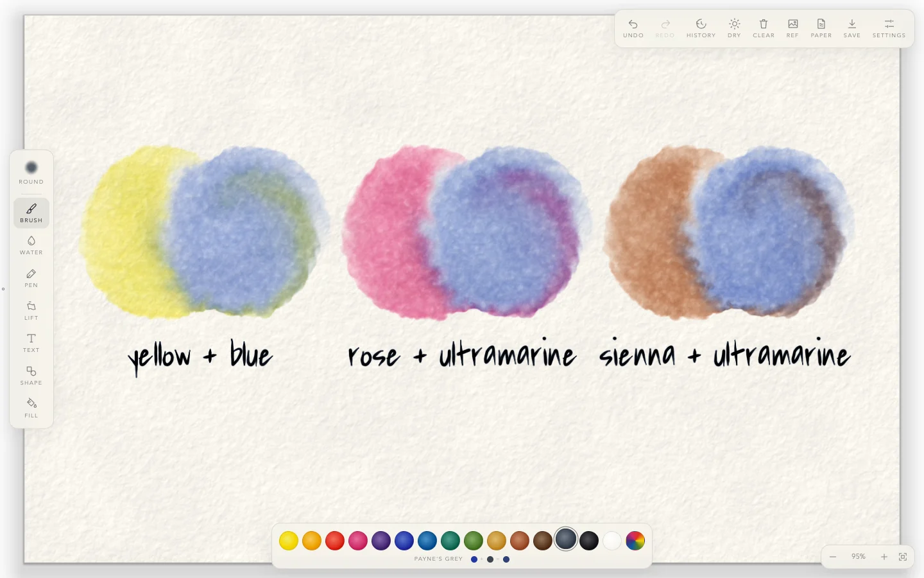924x578 pixels.
Task: Select the Water tool
Action: (31, 245)
